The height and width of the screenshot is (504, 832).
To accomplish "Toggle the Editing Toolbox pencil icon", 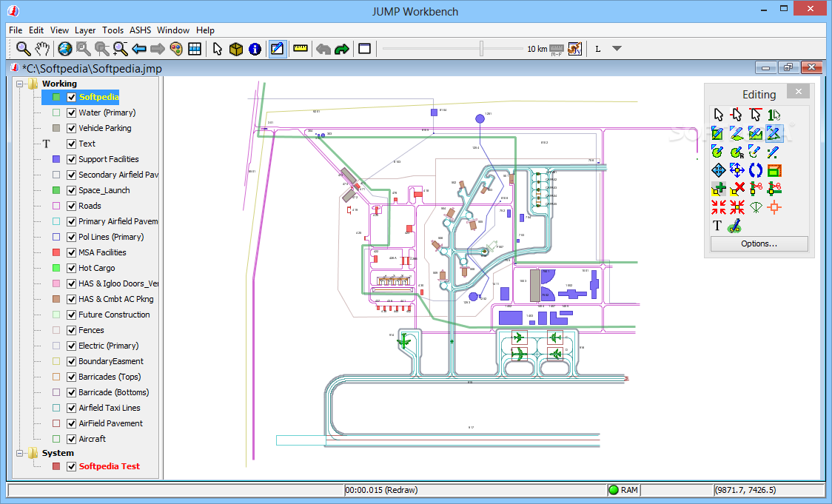I will click(x=278, y=49).
